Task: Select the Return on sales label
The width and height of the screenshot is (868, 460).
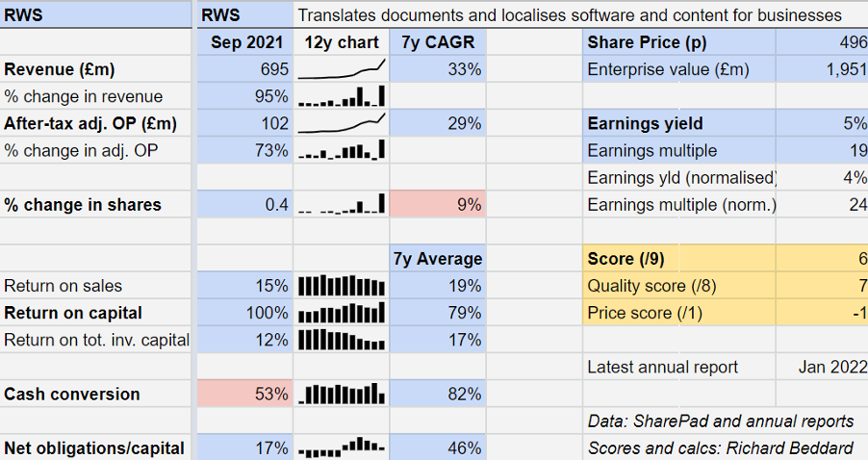Action: 96,286
